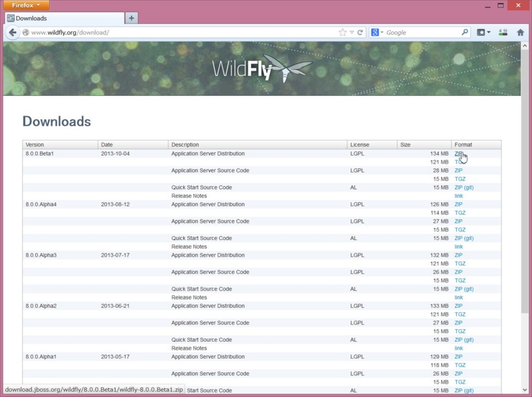This screenshot has width=532, height=397.
Task: Reload the page with the refresh icon
Action: coord(360,33)
